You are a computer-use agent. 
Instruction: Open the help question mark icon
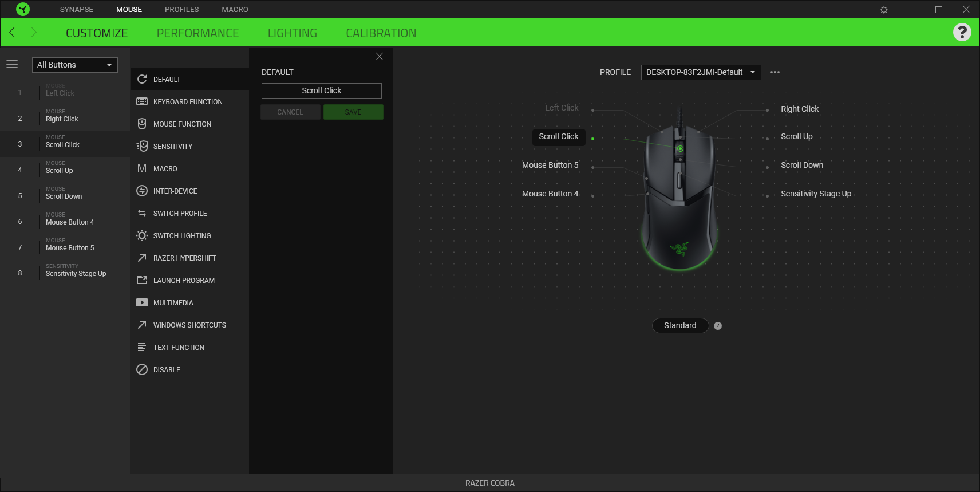962,32
